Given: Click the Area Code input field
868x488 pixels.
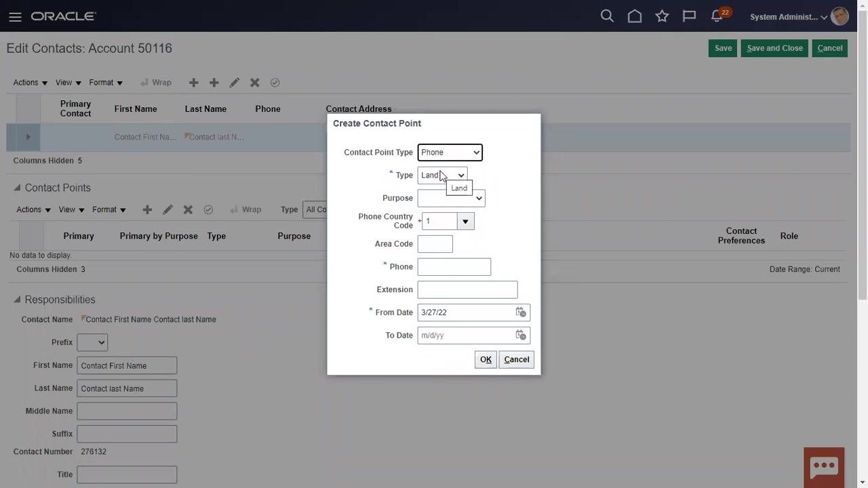Looking at the screenshot, I should (x=435, y=244).
